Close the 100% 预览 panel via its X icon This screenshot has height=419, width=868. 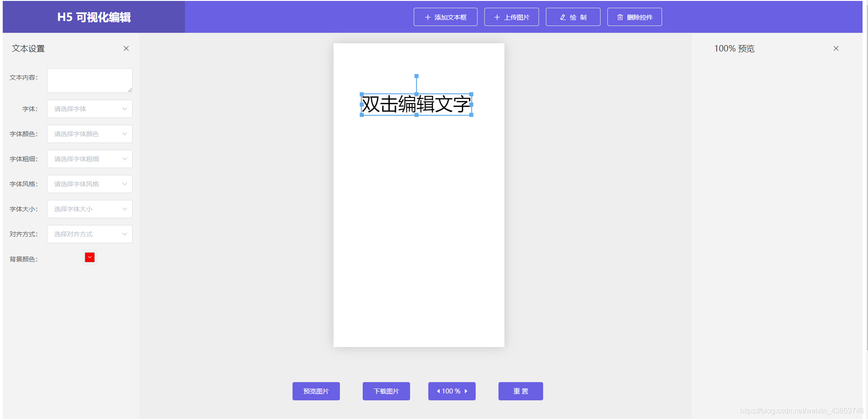[x=836, y=48]
